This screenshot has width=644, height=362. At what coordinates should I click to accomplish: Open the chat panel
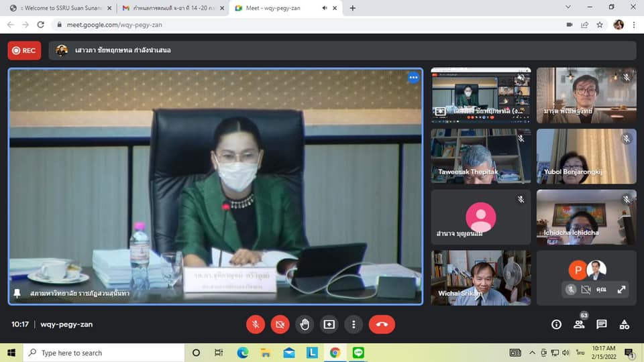coord(602,324)
